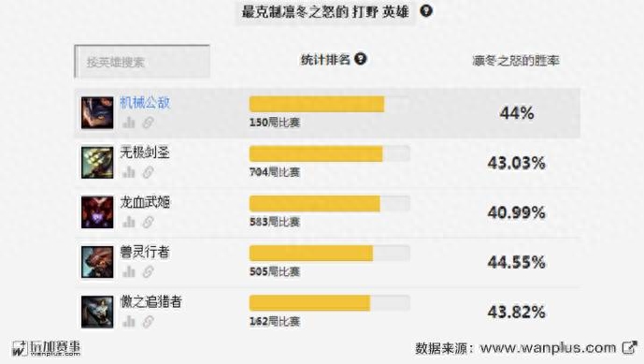Open the 机械公敌 hero link

(x=145, y=102)
